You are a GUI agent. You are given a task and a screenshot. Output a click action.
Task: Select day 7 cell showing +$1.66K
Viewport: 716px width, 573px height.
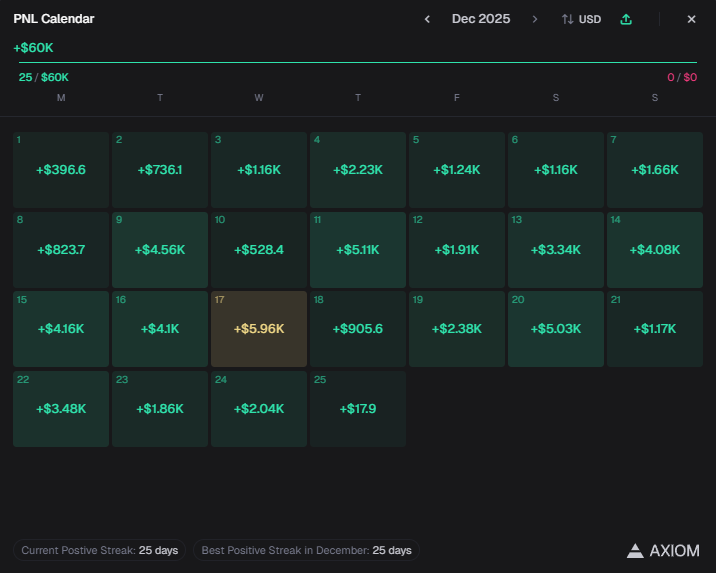click(655, 170)
